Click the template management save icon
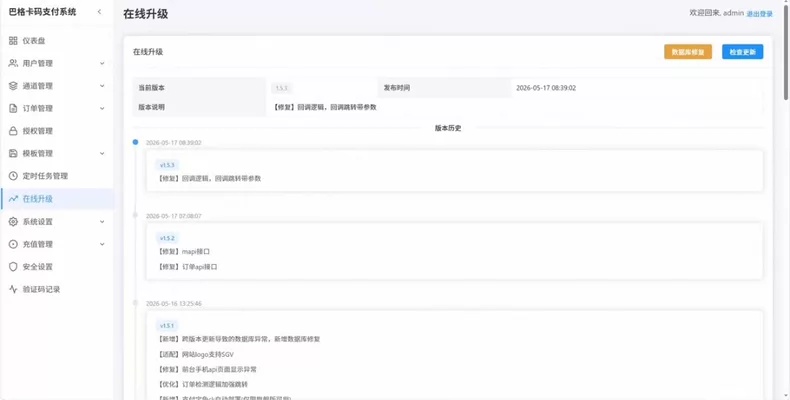The width and height of the screenshot is (790, 400). (x=13, y=154)
